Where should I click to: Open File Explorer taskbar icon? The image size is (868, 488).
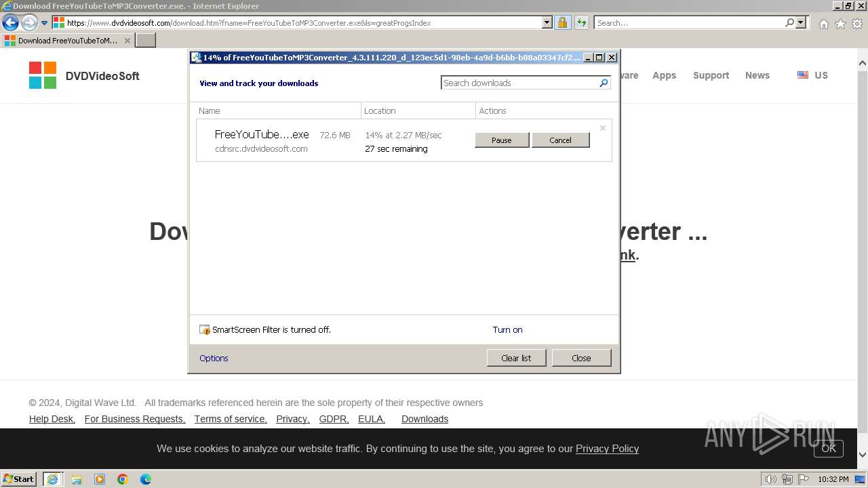point(77,479)
